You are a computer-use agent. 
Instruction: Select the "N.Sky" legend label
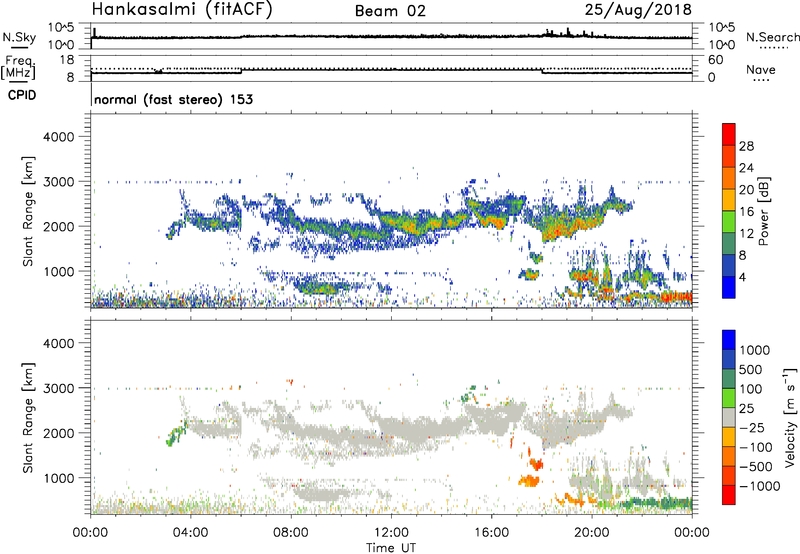pos(19,37)
